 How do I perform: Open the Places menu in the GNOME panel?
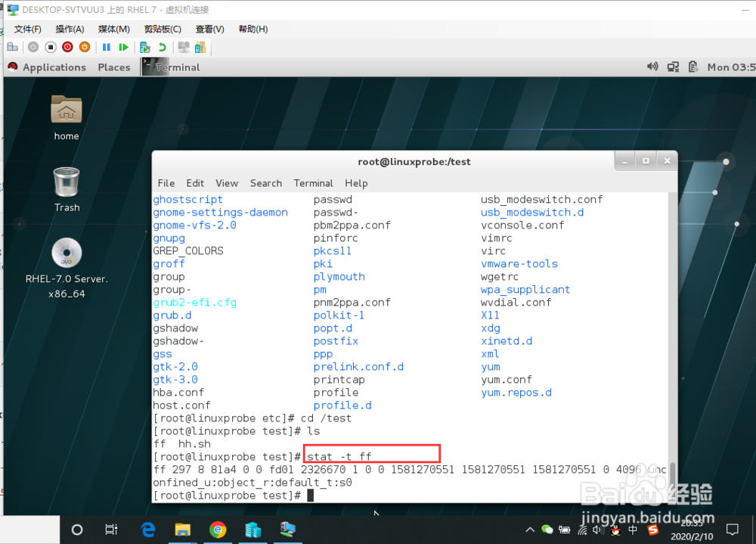pyautogui.click(x=114, y=67)
